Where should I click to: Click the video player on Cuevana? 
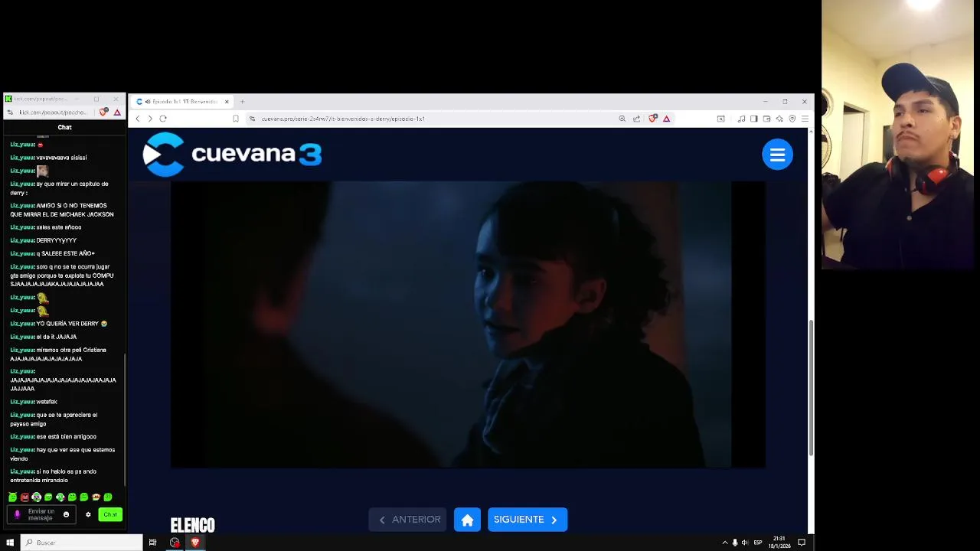click(468, 324)
